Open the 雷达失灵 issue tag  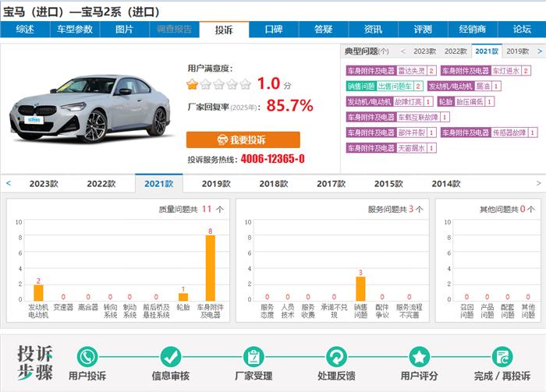coord(391,71)
